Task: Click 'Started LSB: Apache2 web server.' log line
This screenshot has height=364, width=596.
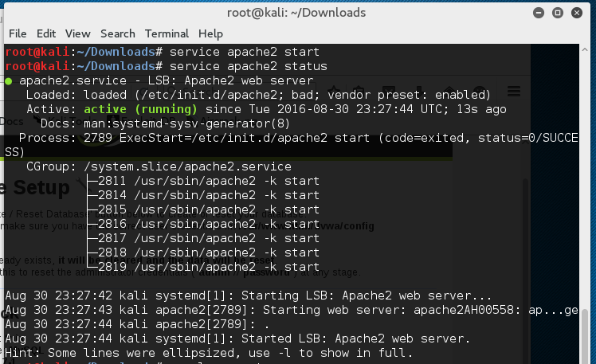Action: [237, 339]
